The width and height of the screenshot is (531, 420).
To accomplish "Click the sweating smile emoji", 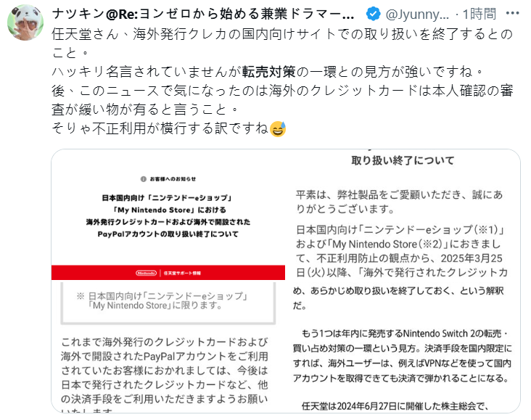I will click(278, 128).
